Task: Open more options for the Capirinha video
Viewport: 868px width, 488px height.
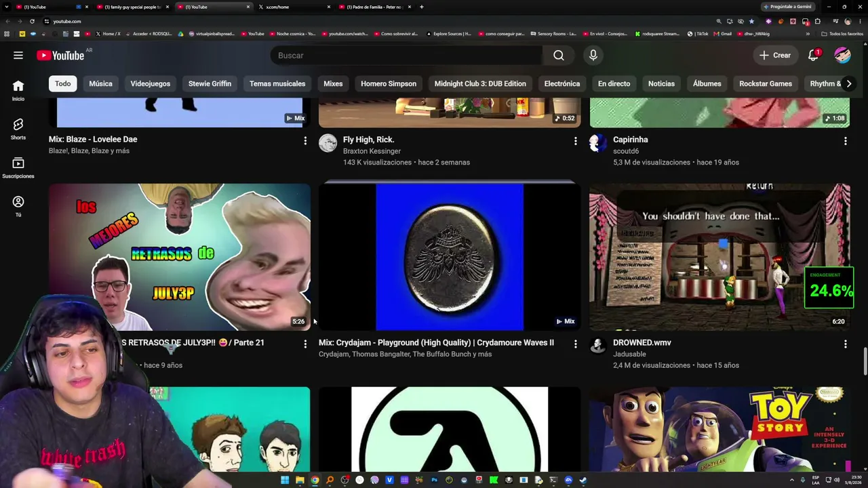Action: [846, 141]
